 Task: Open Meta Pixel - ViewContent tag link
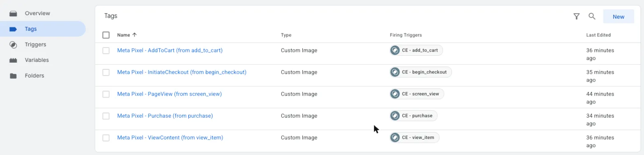pos(170,137)
